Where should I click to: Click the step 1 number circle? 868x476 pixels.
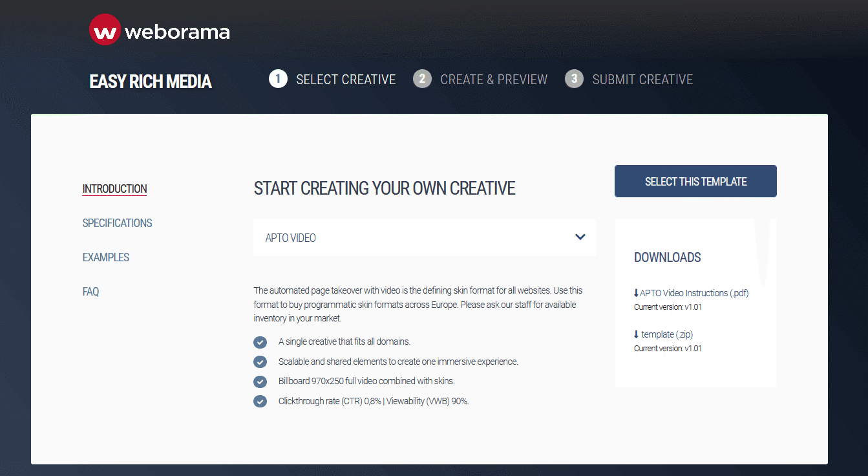(278, 79)
